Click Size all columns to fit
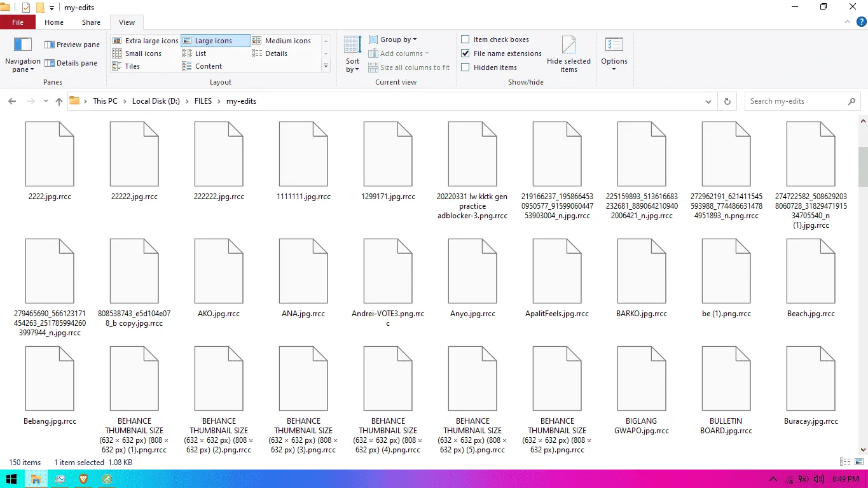Image resolution: width=868 pixels, height=488 pixels. [x=409, y=67]
